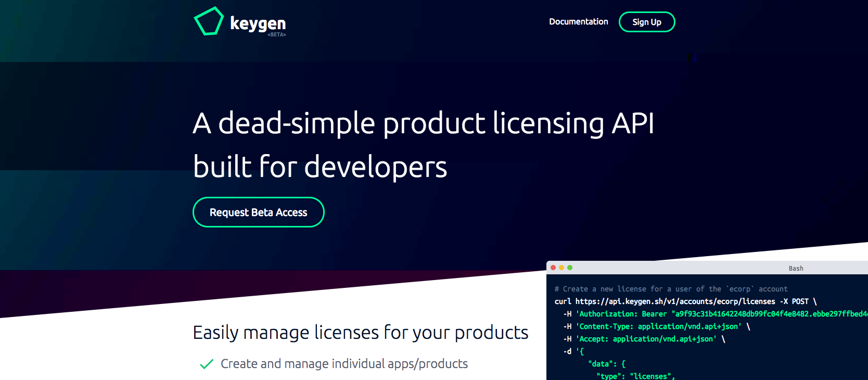Click the keygen BETA wordmark
Screen dimensions: 868x380
point(258,25)
